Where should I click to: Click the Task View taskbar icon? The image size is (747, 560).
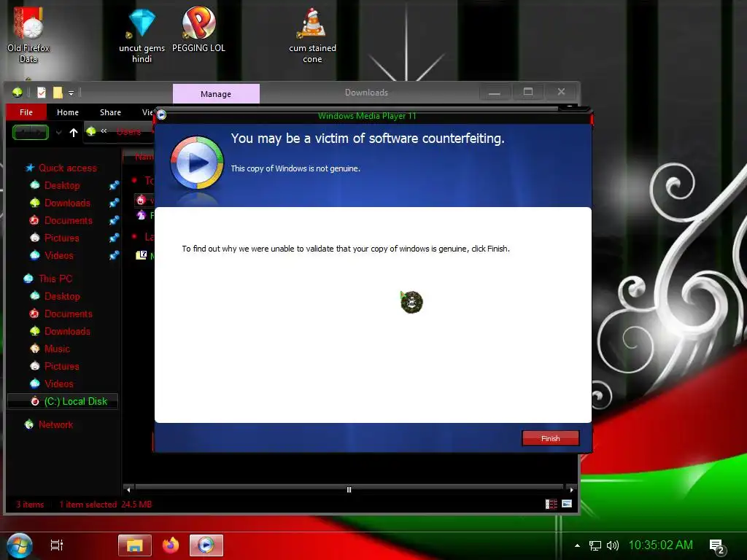coord(57,545)
